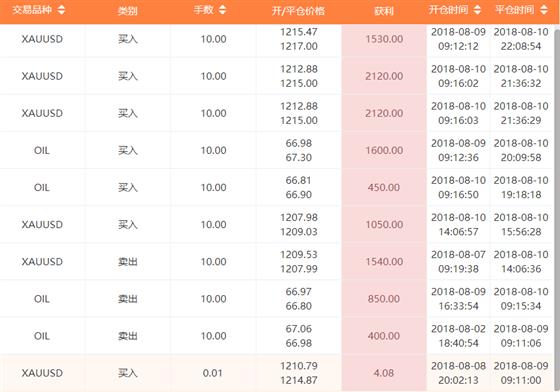Click the profit cell showing 850.00
This screenshot has height=392, width=560.
[384, 299]
